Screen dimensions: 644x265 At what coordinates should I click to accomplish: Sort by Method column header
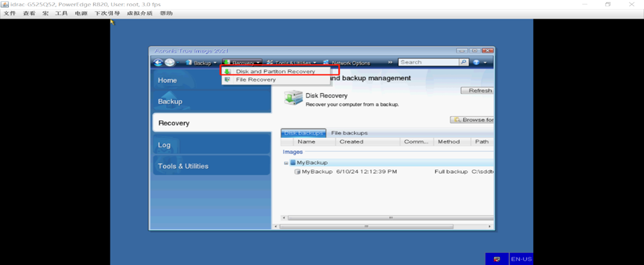pos(452,142)
